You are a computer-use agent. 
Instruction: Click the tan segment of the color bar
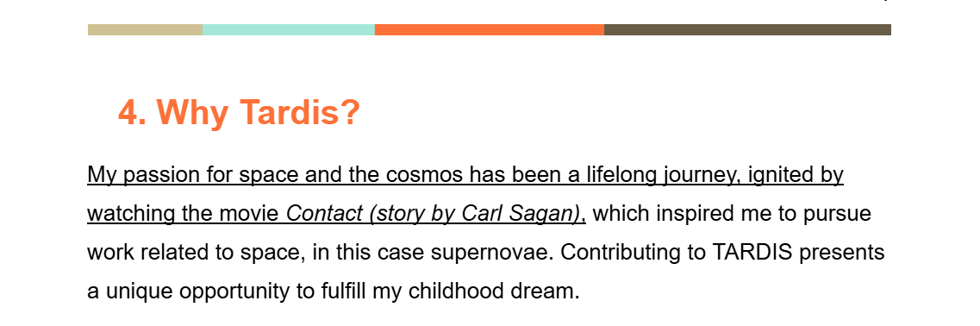point(145,30)
